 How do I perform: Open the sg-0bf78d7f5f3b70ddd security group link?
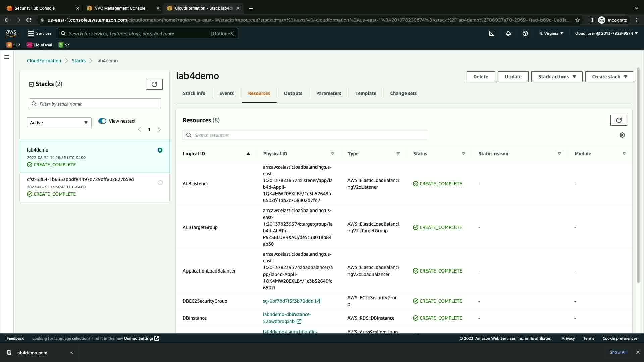(x=288, y=301)
